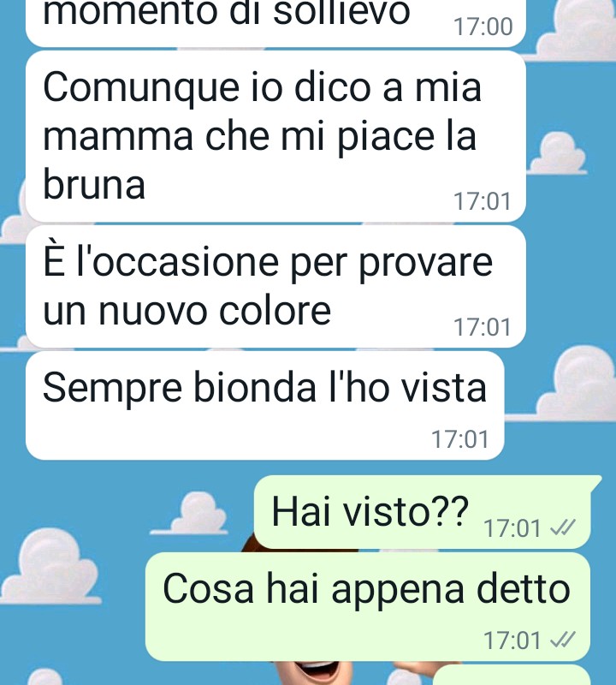Tap the "È l'occasione per provare" message

[275, 287]
